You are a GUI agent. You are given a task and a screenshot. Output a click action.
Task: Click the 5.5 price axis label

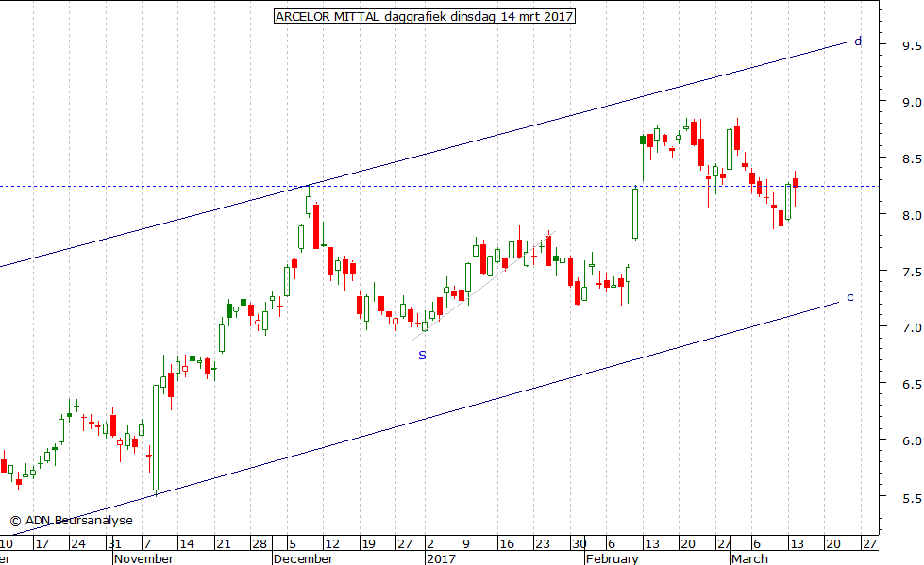[x=911, y=498]
